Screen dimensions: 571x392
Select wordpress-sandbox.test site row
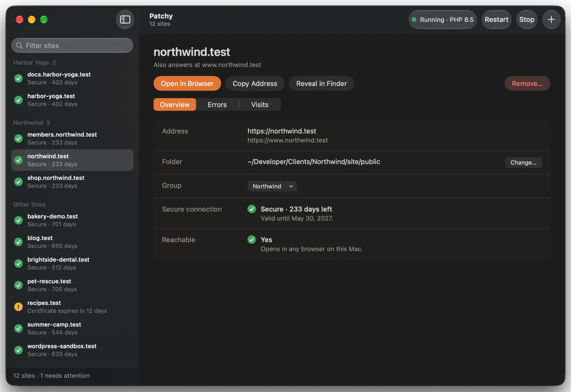point(72,350)
